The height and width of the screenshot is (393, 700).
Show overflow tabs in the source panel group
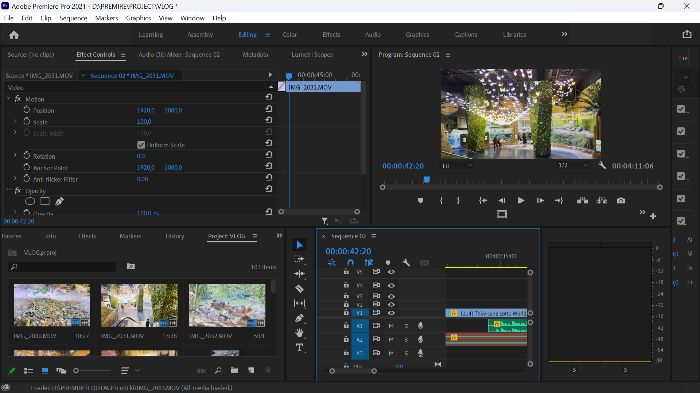(x=364, y=54)
